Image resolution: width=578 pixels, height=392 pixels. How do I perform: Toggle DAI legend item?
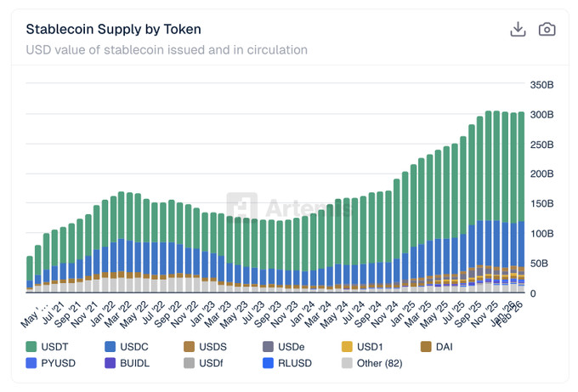426,346
